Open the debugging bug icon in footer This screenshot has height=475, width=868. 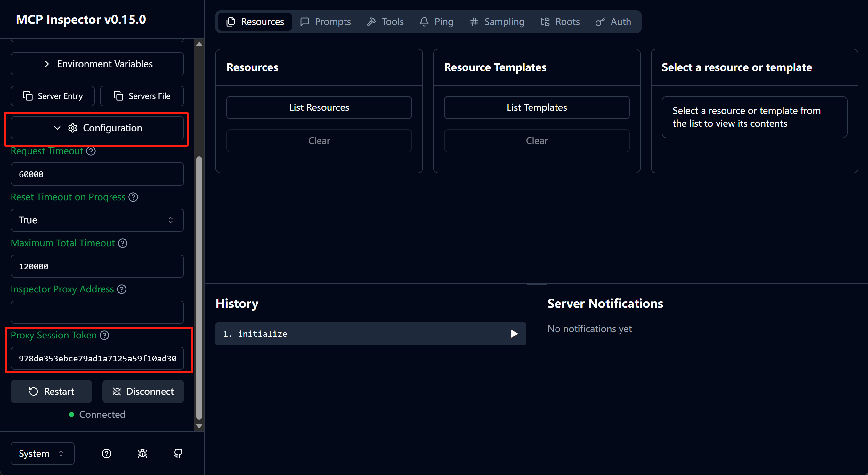click(142, 454)
